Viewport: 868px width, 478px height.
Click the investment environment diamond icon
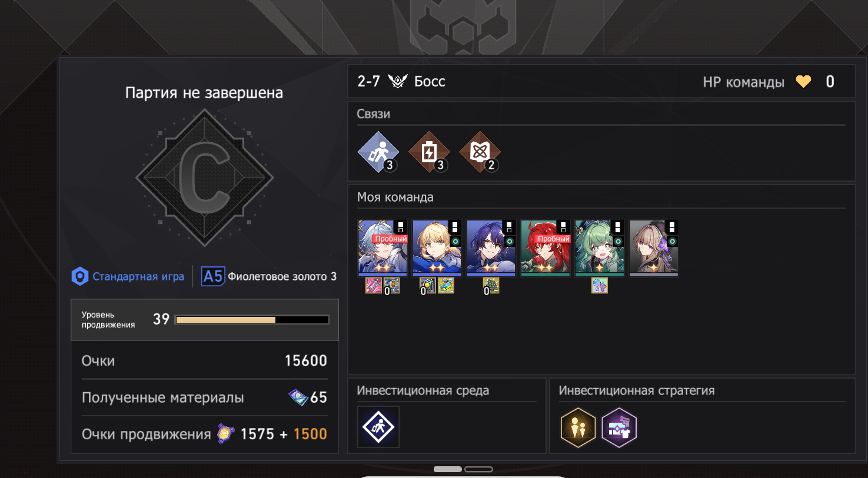pyautogui.click(x=378, y=427)
